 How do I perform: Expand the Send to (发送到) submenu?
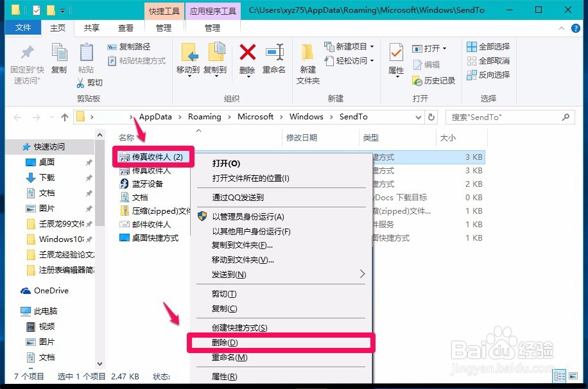[281, 275]
